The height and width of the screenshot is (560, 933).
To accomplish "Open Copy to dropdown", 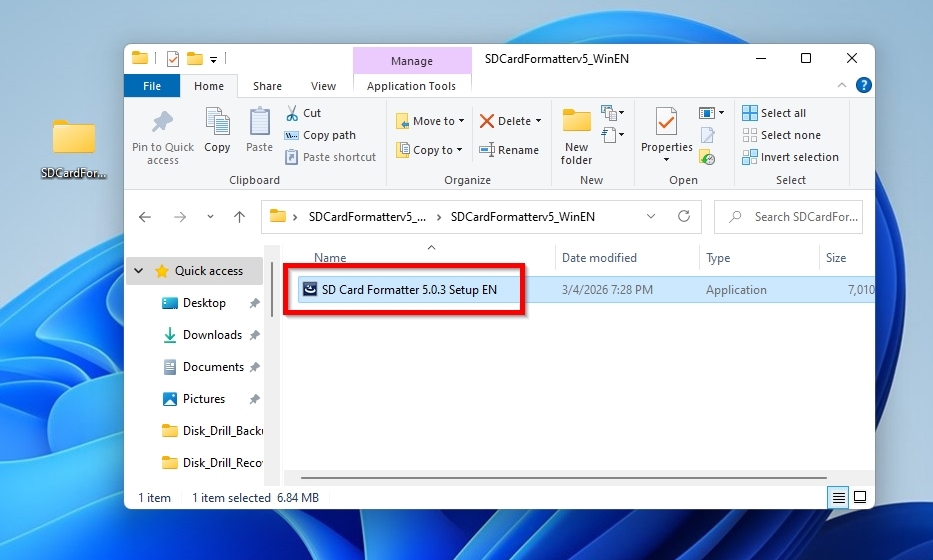I will tap(429, 150).
